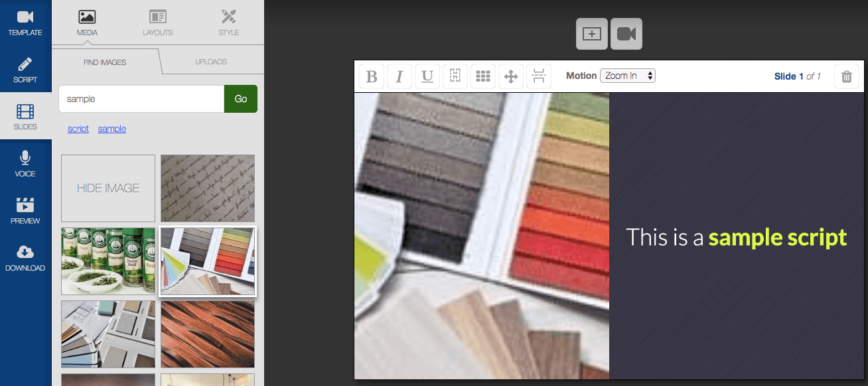Open the Motion dropdown set to Zoom In
Image resolution: width=868 pixels, height=386 pixels.
pyautogui.click(x=628, y=76)
